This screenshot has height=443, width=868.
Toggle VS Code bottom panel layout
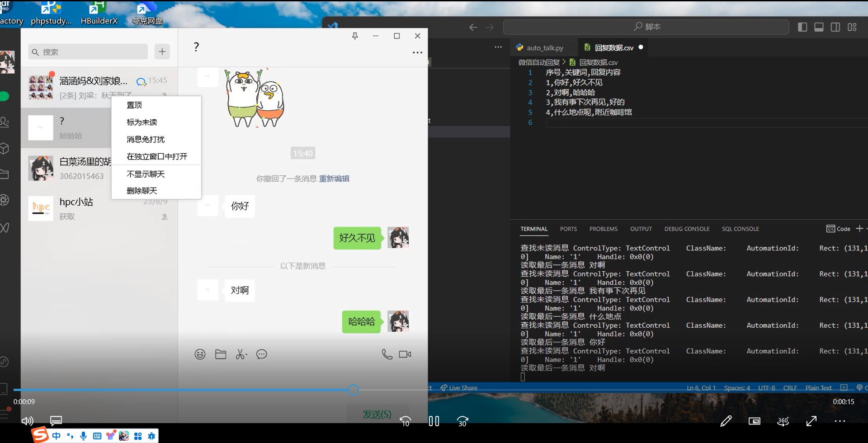[819, 27]
